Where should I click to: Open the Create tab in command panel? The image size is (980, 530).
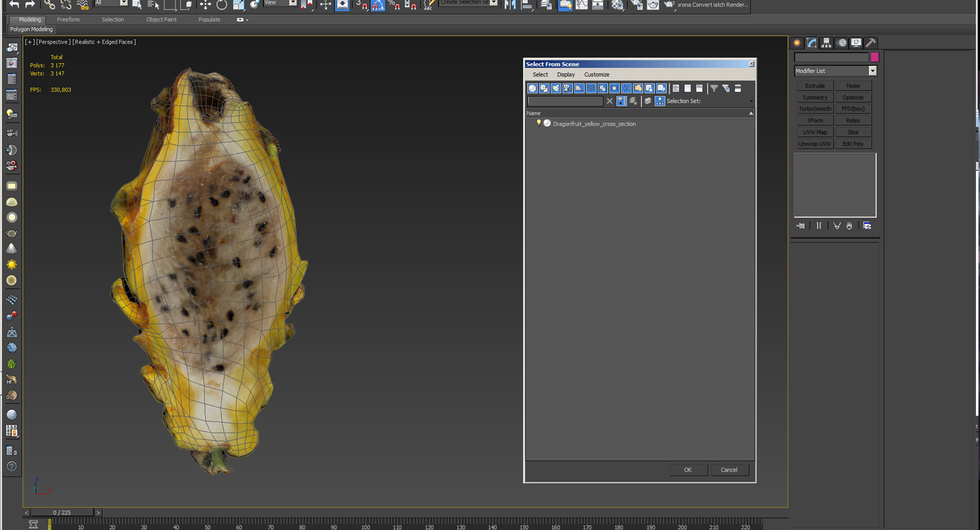797,42
